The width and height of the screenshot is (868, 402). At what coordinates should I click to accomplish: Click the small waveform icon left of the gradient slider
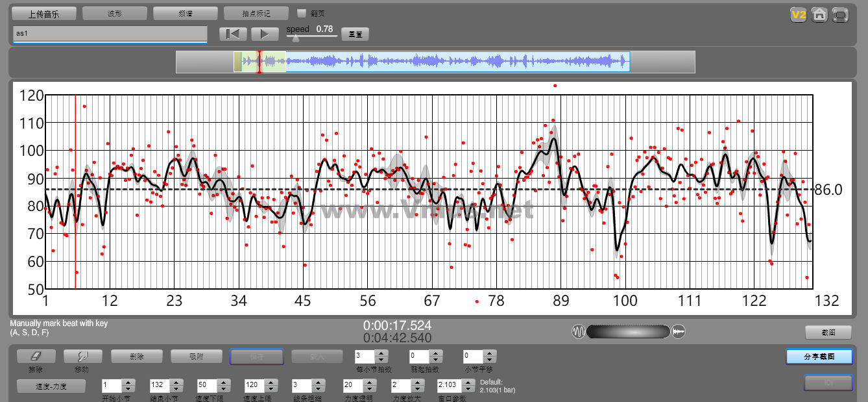pyautogui.click(x=578, y=332)
